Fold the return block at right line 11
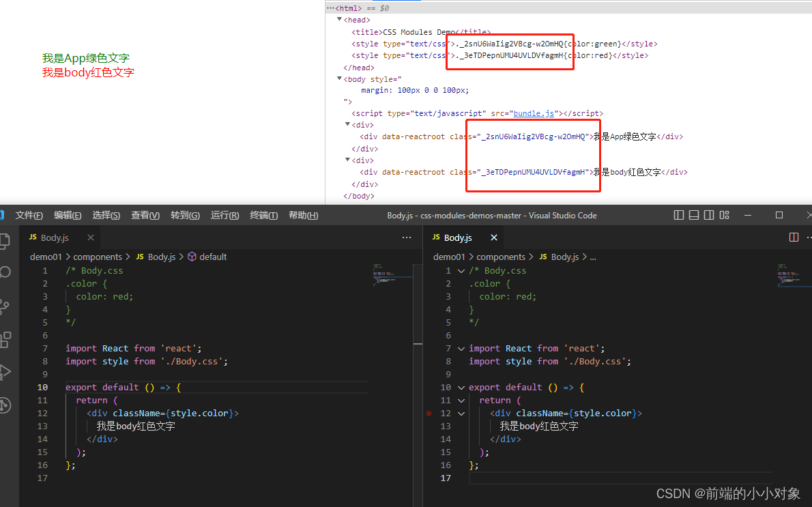This screenshot has height=507, width=812. tap(461, 401)
